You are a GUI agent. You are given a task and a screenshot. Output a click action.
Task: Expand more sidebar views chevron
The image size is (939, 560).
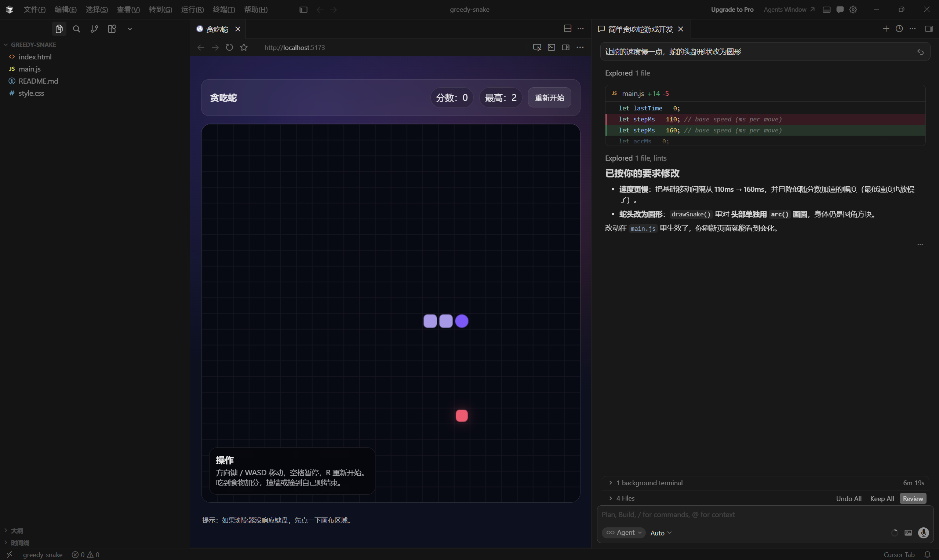pyautogui.click(x=130, y=29)
